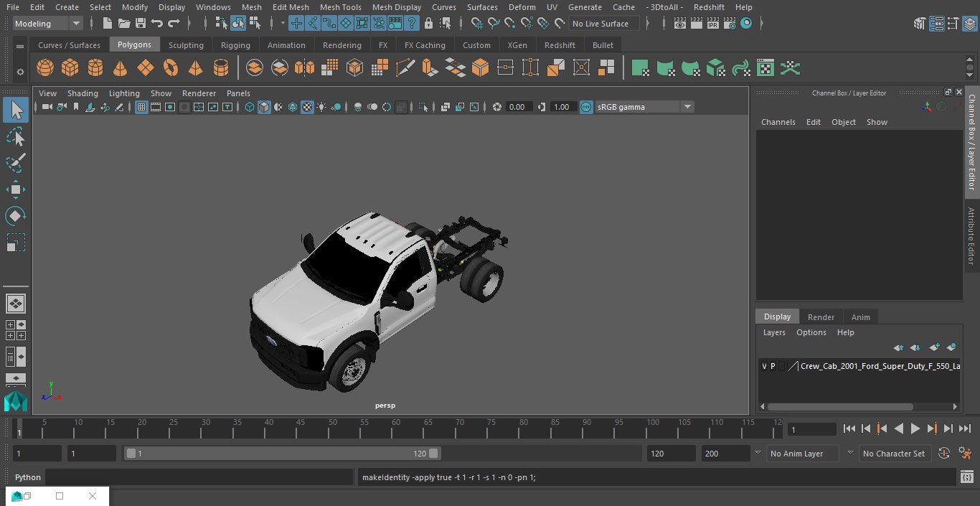The width and height of the screenshot is (980, 506).
Task: Play the animation forward
Action: click(x=915, y=428)
